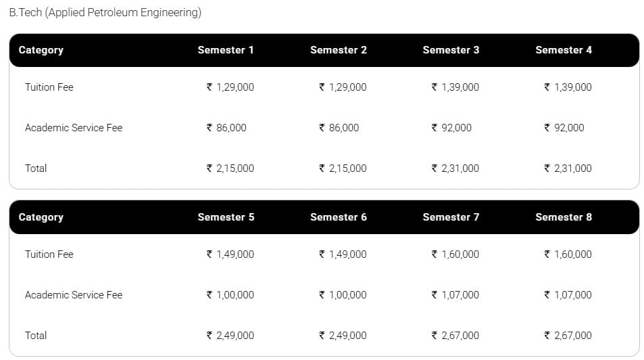This screenshot has width=644, height=360.
Task: Select the Tuition Fee label in first table
Action: [49, 87]
